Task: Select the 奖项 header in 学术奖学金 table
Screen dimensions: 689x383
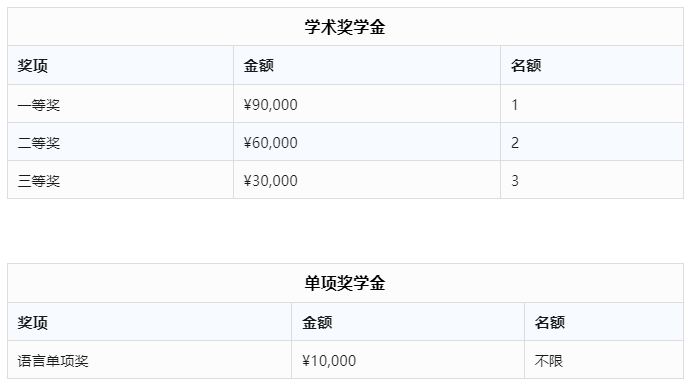Action: [x=120, y=65]
